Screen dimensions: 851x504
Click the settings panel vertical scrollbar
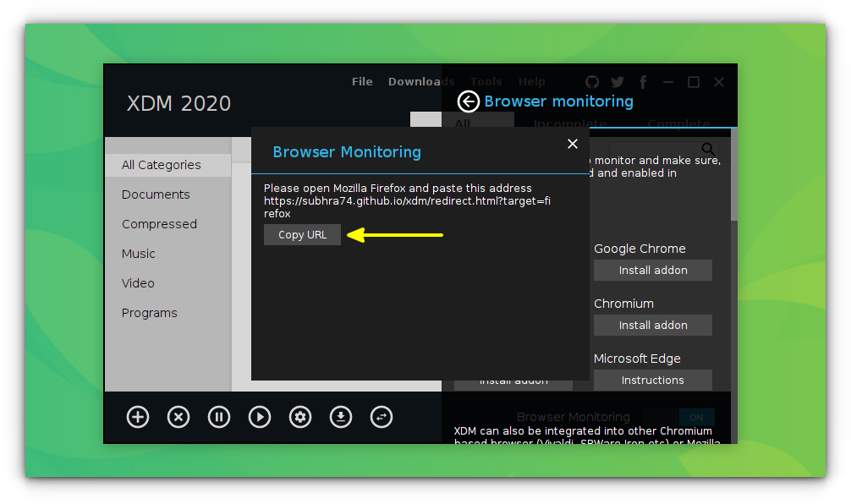tap(733, 175)
